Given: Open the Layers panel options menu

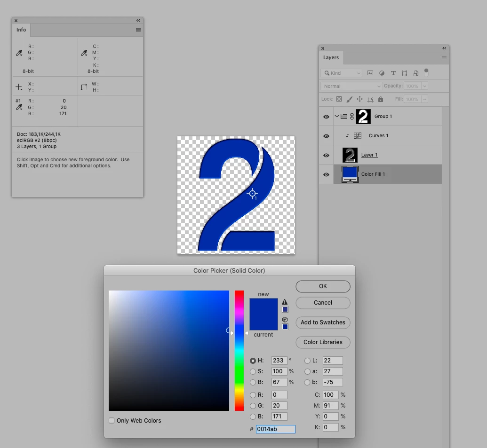Looking at the screenshot, I should click(444, 58).
